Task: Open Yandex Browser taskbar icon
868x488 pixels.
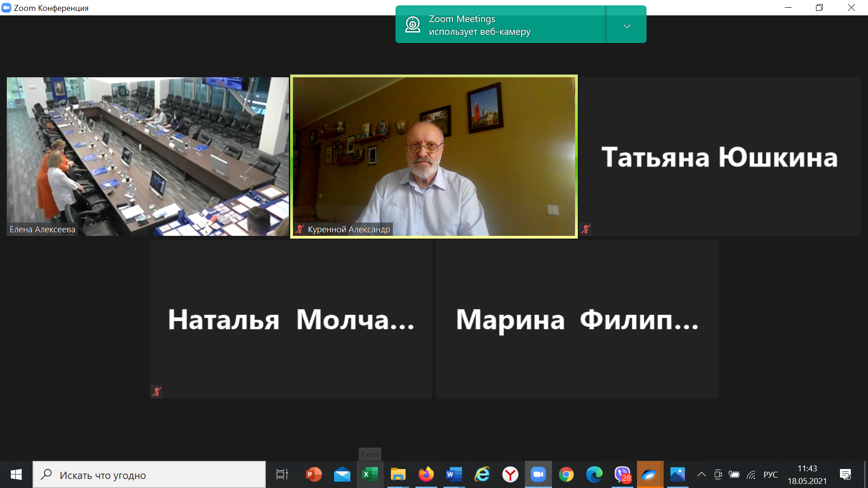Action: coord(510,474)
